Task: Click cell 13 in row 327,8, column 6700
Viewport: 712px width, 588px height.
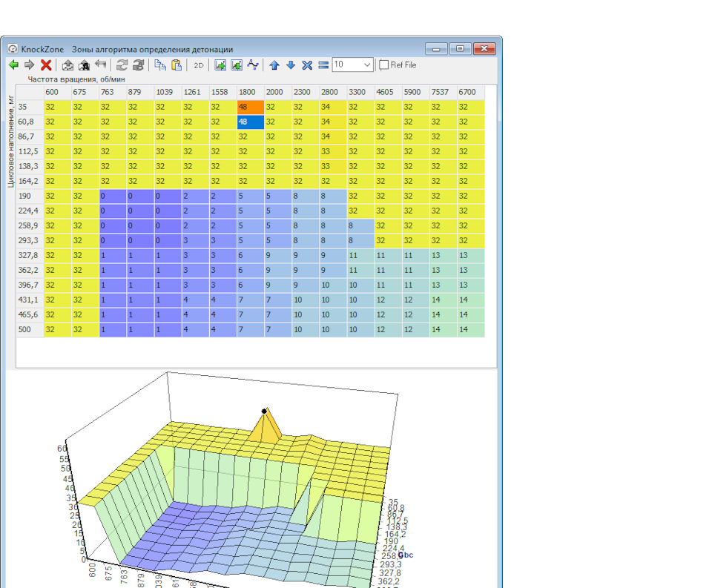Action: 471,256
